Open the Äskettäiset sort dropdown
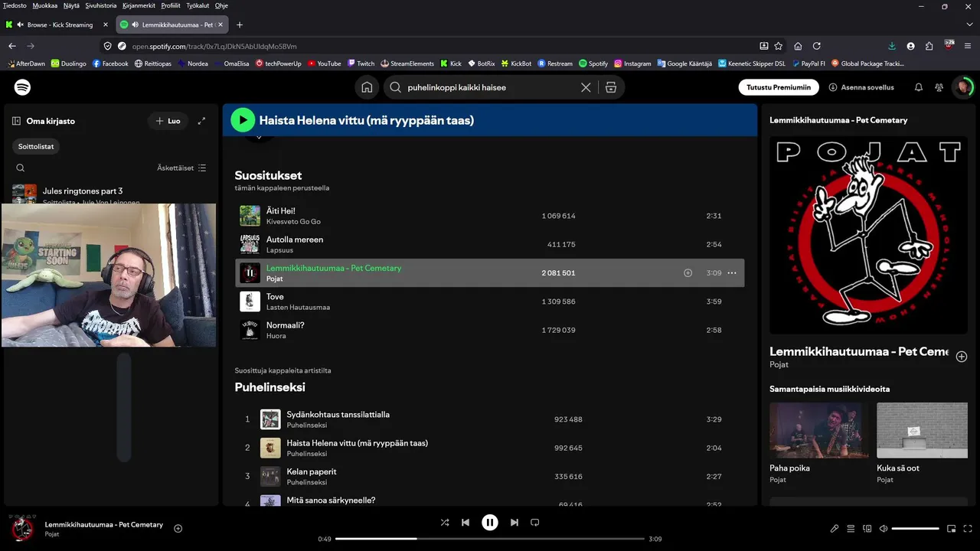This screenshot has width=980, height=551. click(181, 168)
